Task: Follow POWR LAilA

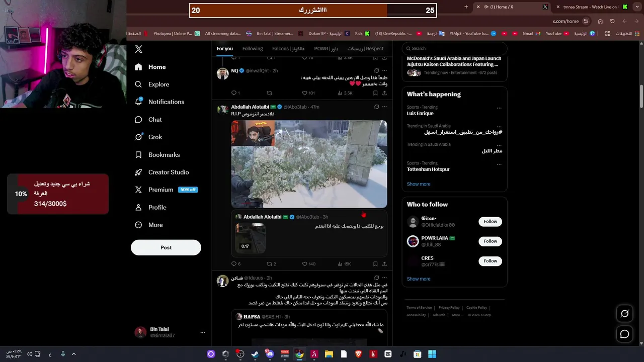Action: pos(490,241)
